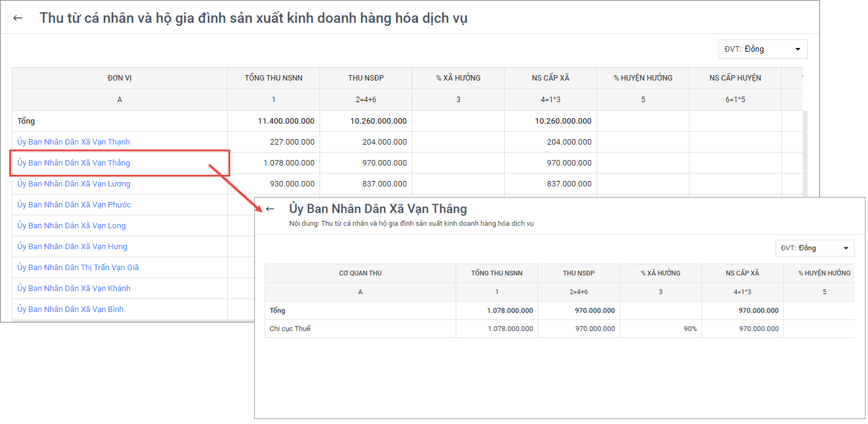Open Ủy Ban Nhân Dân Xã Vạn Khánh link

74,289
